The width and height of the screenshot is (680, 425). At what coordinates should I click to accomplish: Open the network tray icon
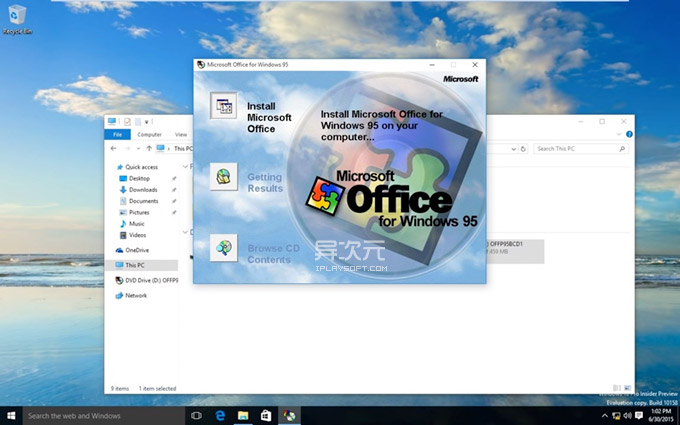coord(616,416)
